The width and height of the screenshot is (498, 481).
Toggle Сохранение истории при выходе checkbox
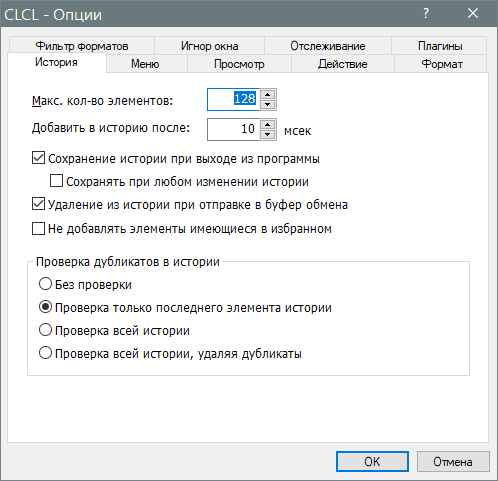(38, 158)
